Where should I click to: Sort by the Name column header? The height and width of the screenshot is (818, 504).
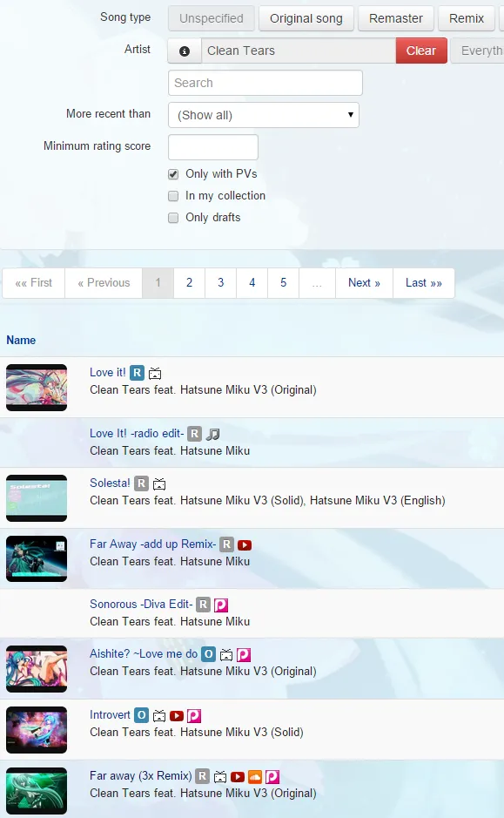[21, 340]
